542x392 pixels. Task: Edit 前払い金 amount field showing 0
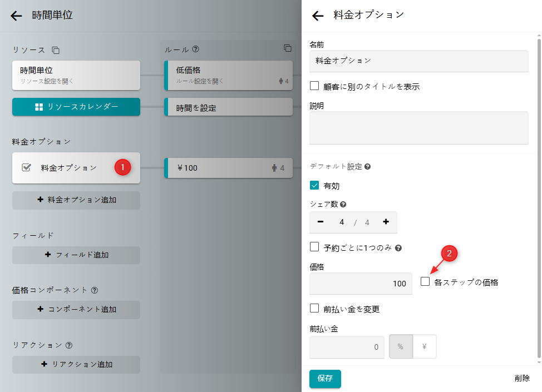[347, 347]
